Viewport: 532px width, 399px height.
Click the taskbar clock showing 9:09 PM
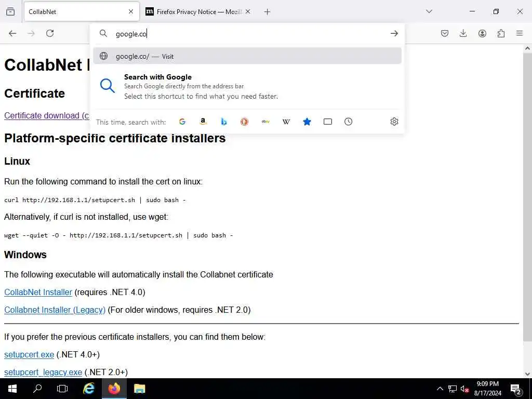tap(487, 389)
